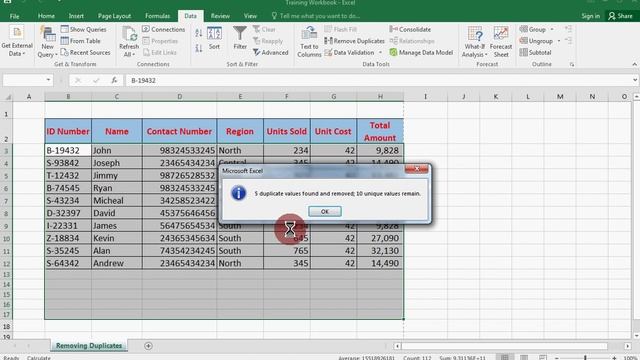Toggle the Filter funnel

[240, 38]
